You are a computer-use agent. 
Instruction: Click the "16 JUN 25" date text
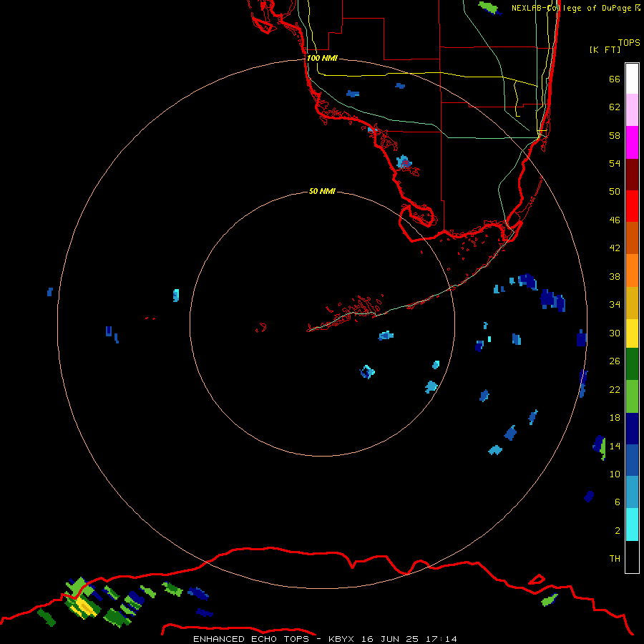(x=390, y=639)
